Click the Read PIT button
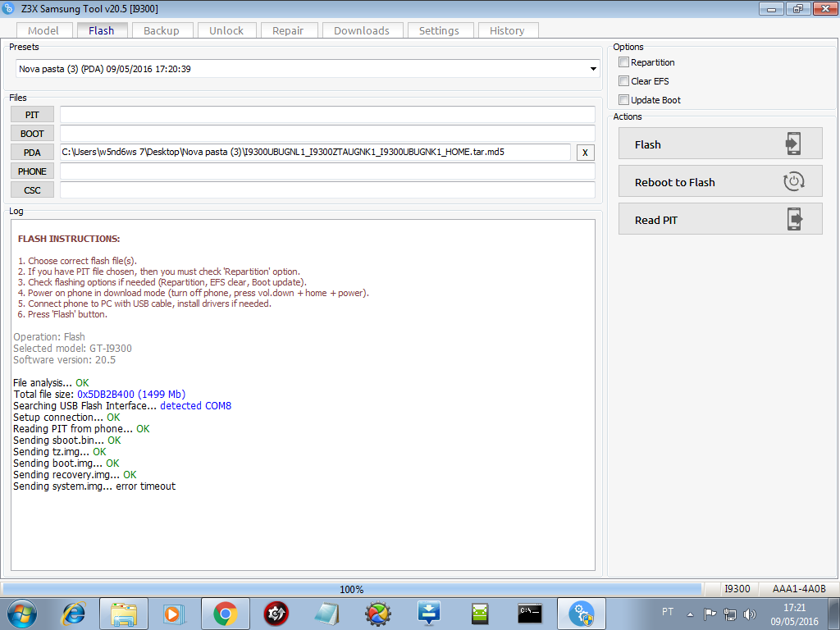 coord(720,218)
